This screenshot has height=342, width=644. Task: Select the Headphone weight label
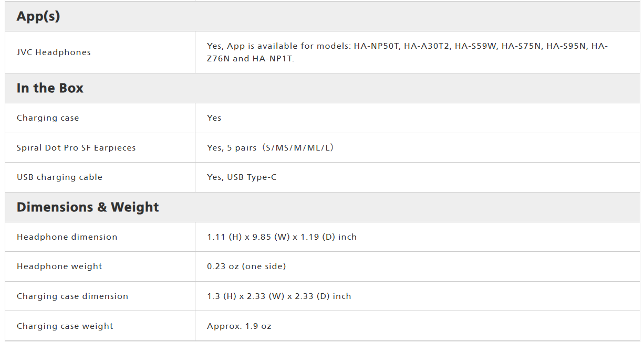click(x=59, y=266)
